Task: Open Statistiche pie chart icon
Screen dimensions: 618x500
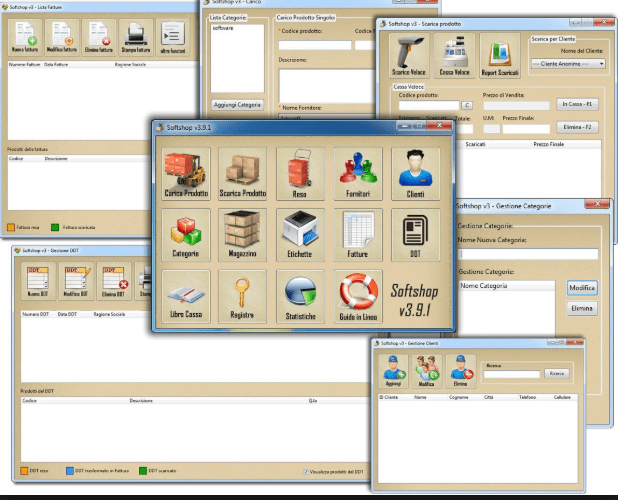Action: point(300,296)
